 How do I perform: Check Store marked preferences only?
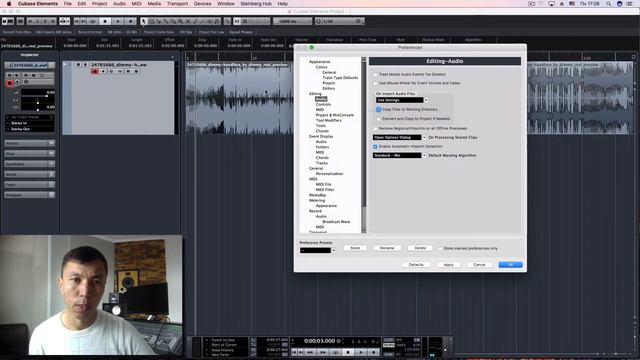point(440,248)
